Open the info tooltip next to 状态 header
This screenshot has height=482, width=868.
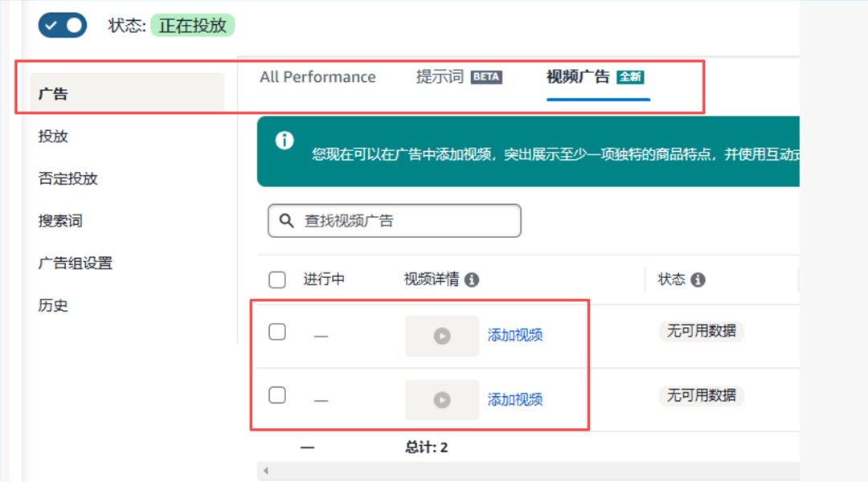(x=698, y=280)
